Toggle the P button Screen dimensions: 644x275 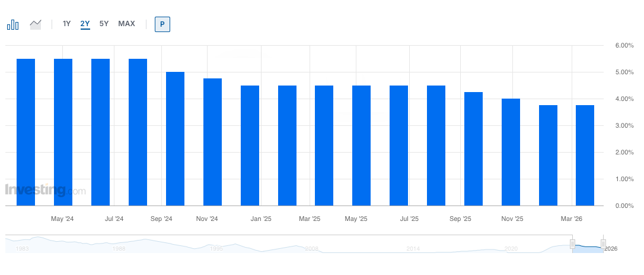(162, 24)
